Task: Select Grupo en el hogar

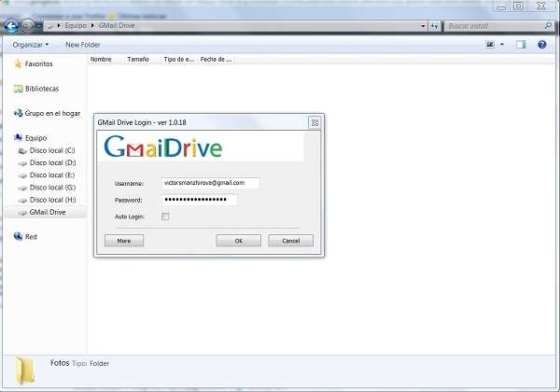Action: (52, 113)
